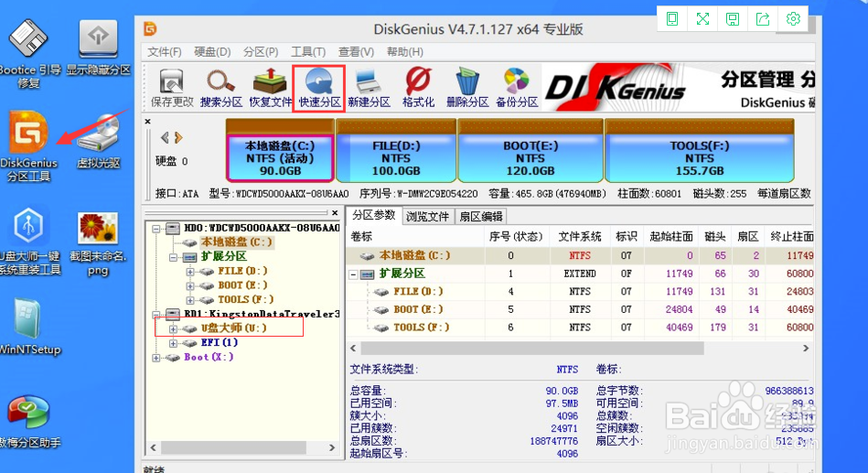
Task: Switch to the 浏览文件 tab
Action: pyautogui.click(x=427, y=217)
